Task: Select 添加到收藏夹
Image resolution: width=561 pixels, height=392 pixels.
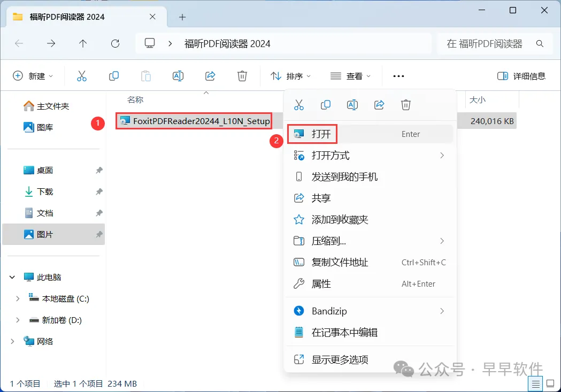Action: (x=370, y=220)
